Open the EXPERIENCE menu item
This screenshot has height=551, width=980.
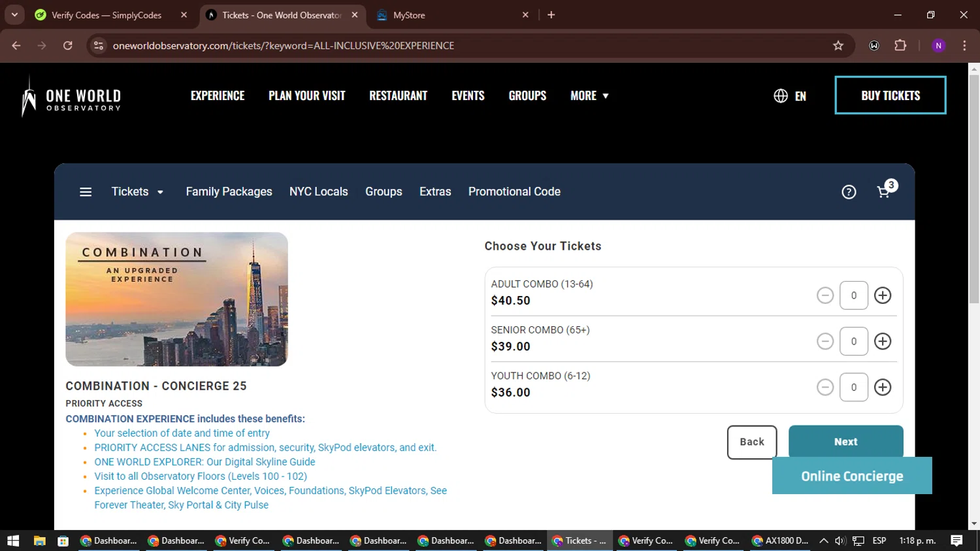pos(218,95)
